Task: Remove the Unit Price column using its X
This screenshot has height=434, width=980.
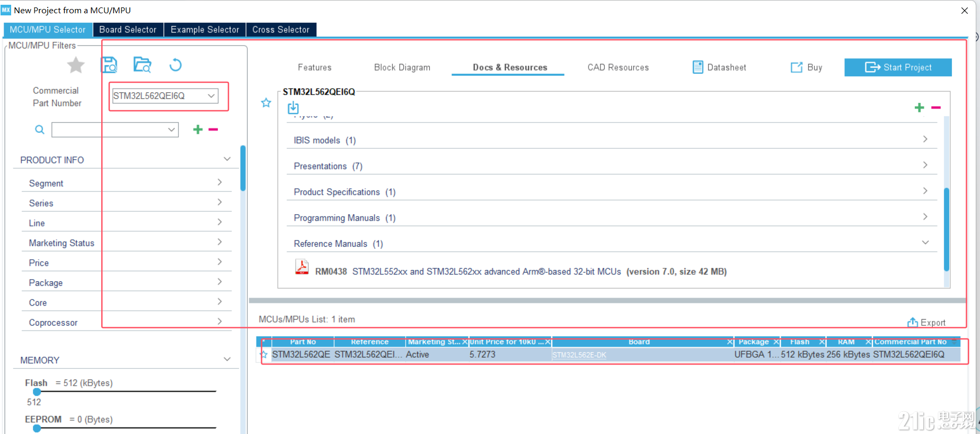Action: [548, 342]
